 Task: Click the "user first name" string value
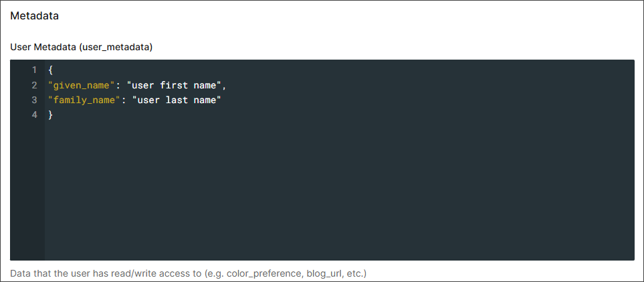[x=174, y=85]
